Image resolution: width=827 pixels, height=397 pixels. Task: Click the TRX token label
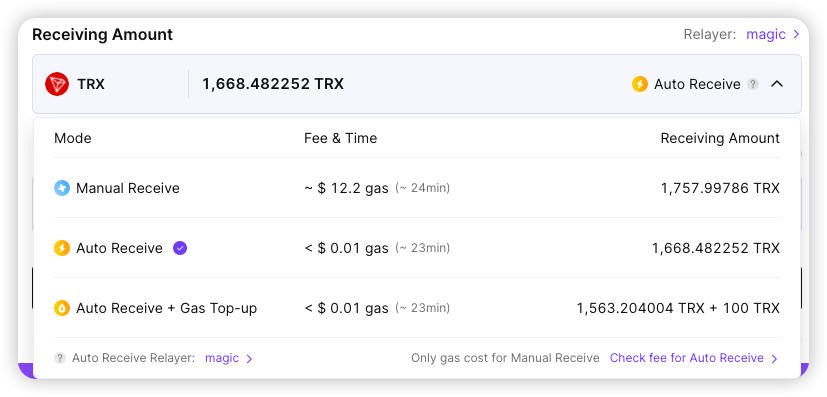(91, 84)
